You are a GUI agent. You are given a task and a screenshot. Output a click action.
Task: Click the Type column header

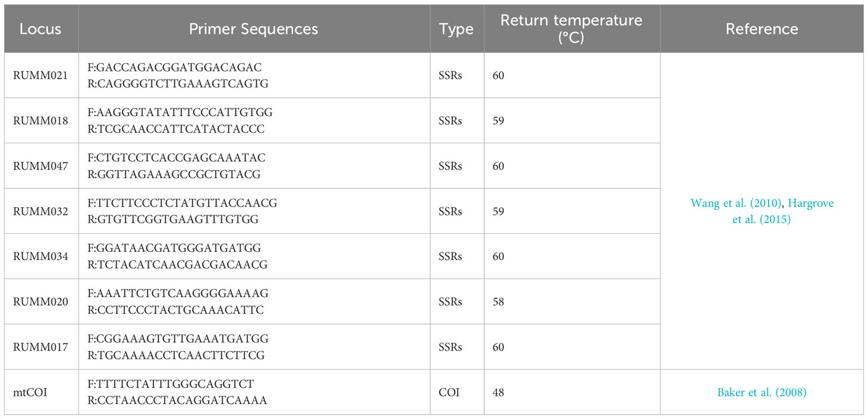point(457,29)
